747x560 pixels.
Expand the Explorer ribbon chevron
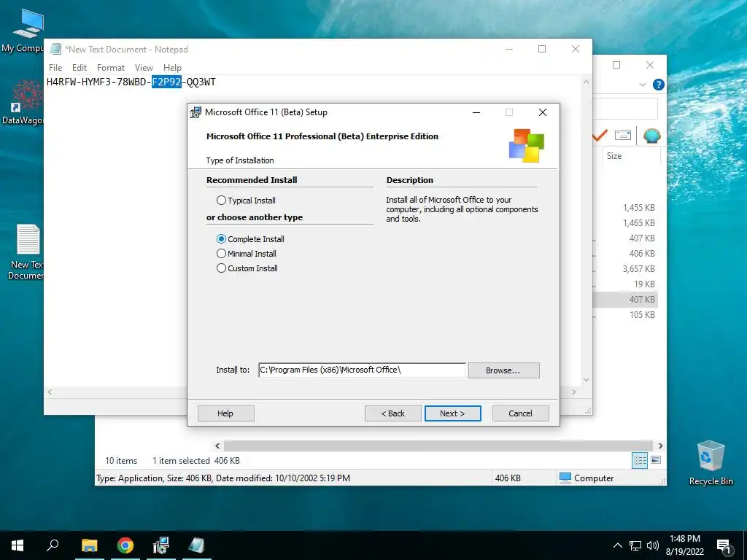click(642, 85)
